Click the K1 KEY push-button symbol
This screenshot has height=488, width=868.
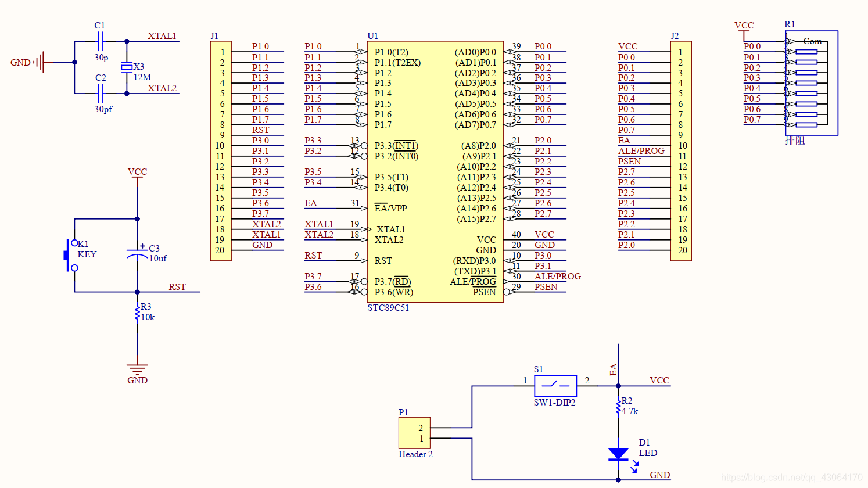point(71,256)
